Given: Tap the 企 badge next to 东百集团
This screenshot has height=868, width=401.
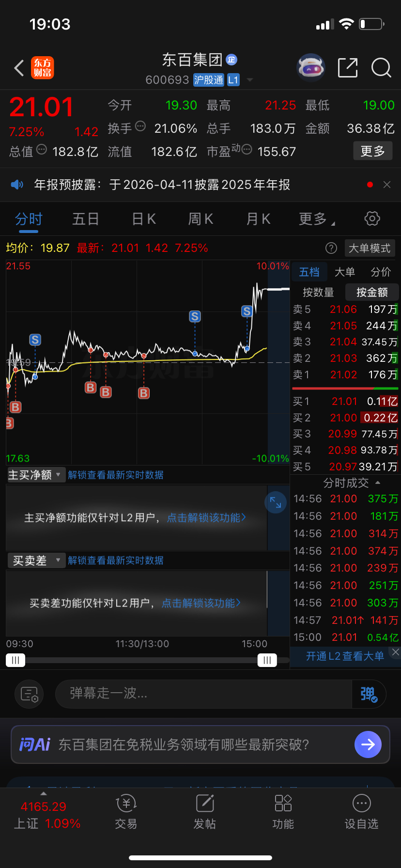Looking at the screenshot, I should coord(231,60).
